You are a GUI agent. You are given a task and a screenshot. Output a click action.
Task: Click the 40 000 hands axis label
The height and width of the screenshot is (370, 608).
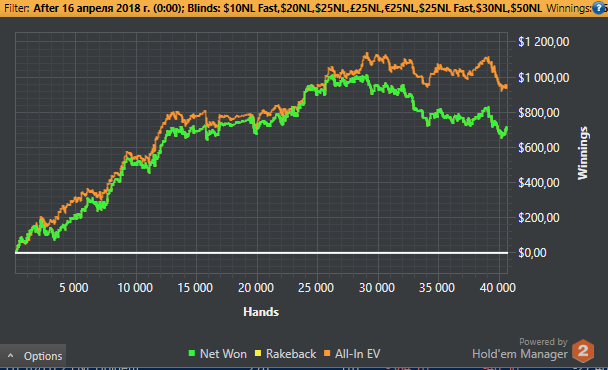(498, 288)
